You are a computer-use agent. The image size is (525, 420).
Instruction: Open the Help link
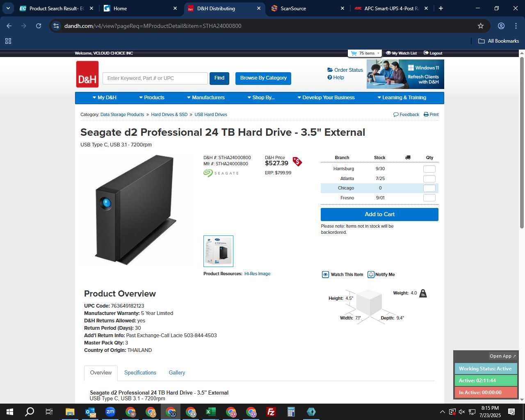pyautogui.click(x=336, y=78)
